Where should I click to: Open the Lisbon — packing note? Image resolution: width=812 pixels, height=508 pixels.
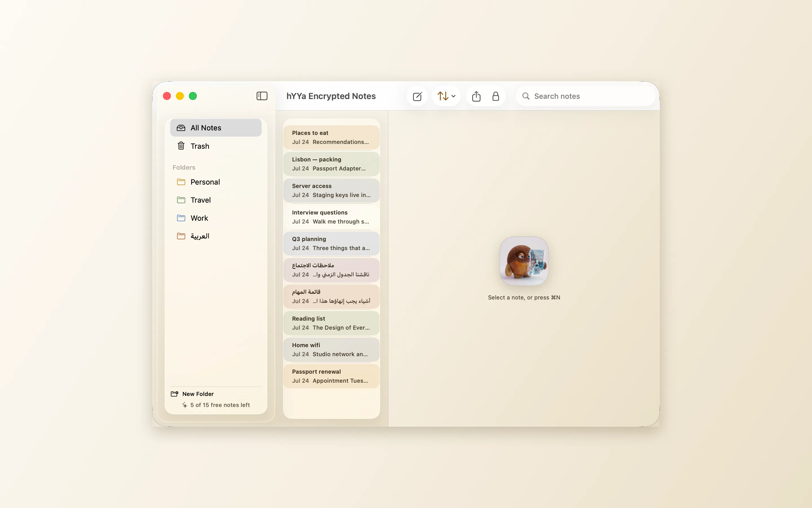tap(331, 164)
